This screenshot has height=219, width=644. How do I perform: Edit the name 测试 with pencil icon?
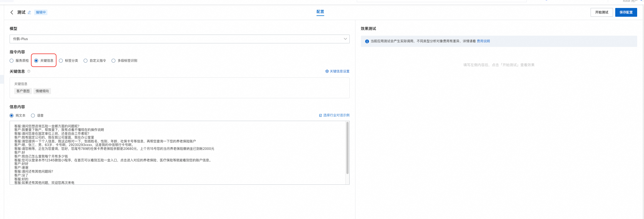pyautogui.click(x=29, y=12)
